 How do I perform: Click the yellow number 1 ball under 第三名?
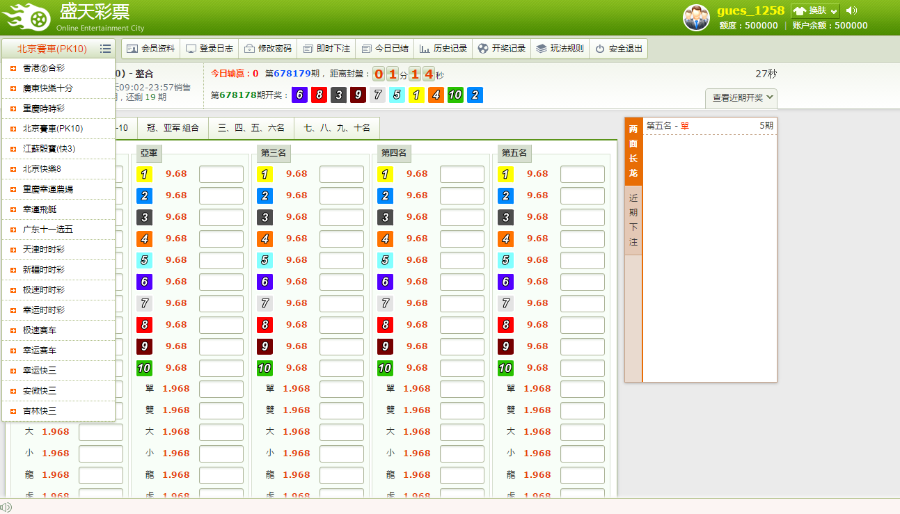pyautogui.click(x=265, y=174)
